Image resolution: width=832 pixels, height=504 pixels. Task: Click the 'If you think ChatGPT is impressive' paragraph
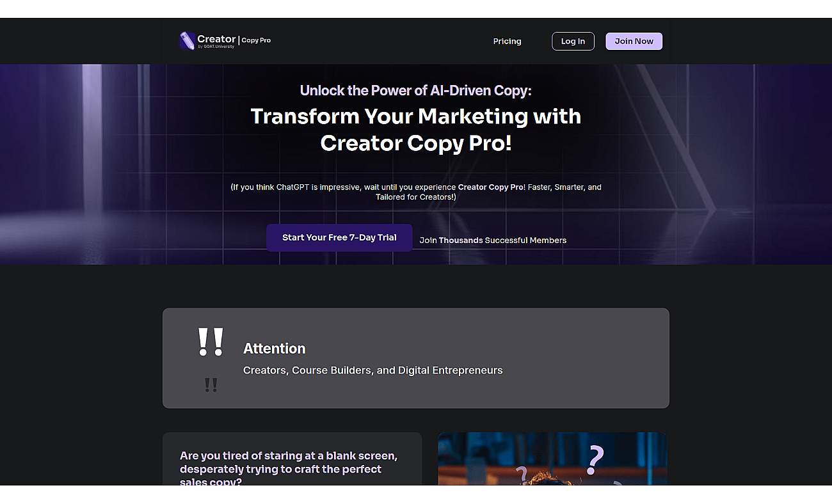tap(416, 192)
